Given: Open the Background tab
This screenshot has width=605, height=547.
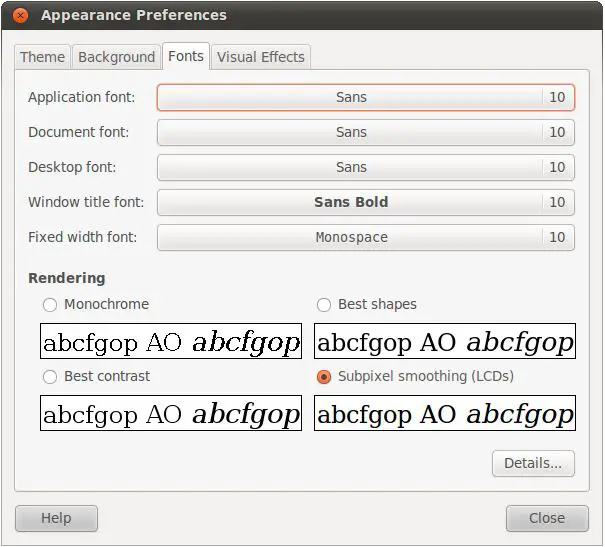Looking at the screenshot, I should pyautogui.click(x=116, y=57).
